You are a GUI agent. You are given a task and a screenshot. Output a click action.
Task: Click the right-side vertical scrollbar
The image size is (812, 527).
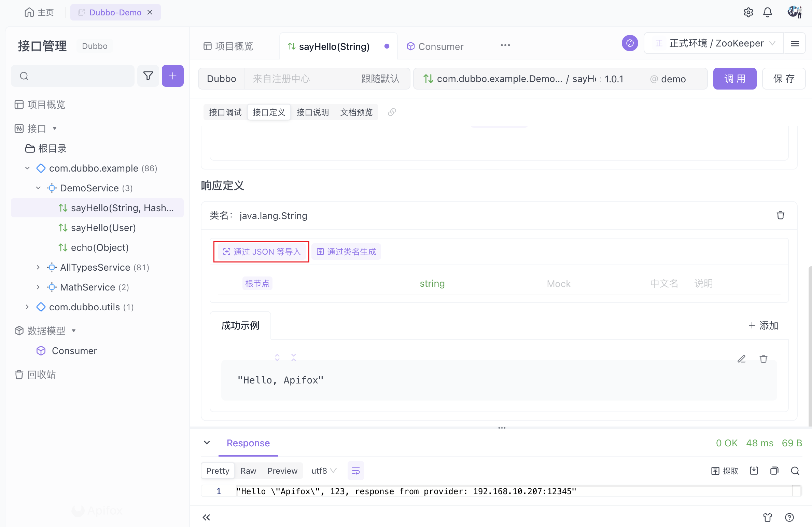(810, 342)
